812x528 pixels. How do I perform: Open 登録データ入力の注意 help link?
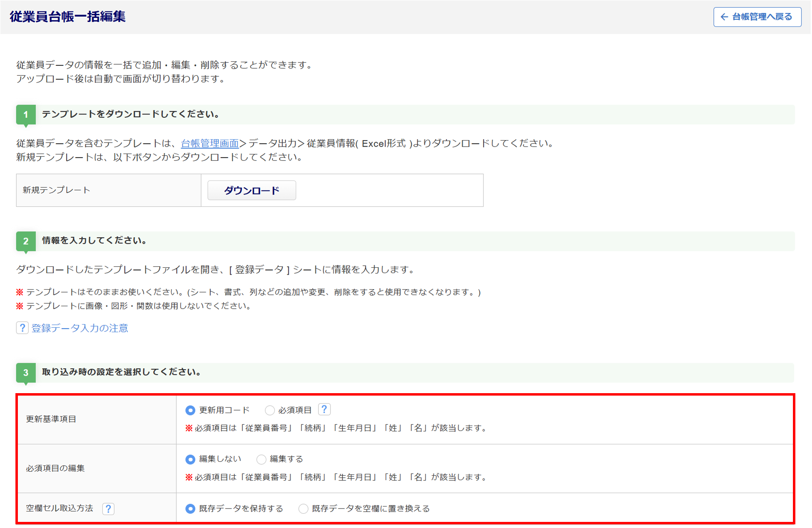point(80,328)
